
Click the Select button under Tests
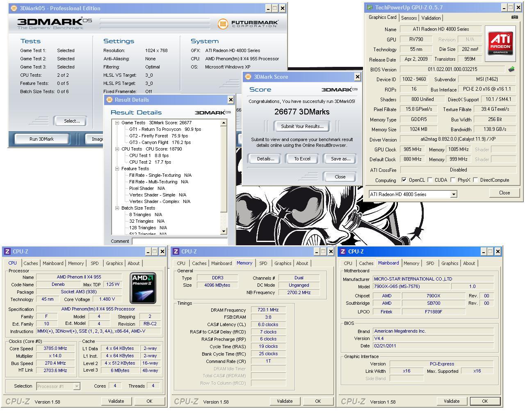[72, 121]
